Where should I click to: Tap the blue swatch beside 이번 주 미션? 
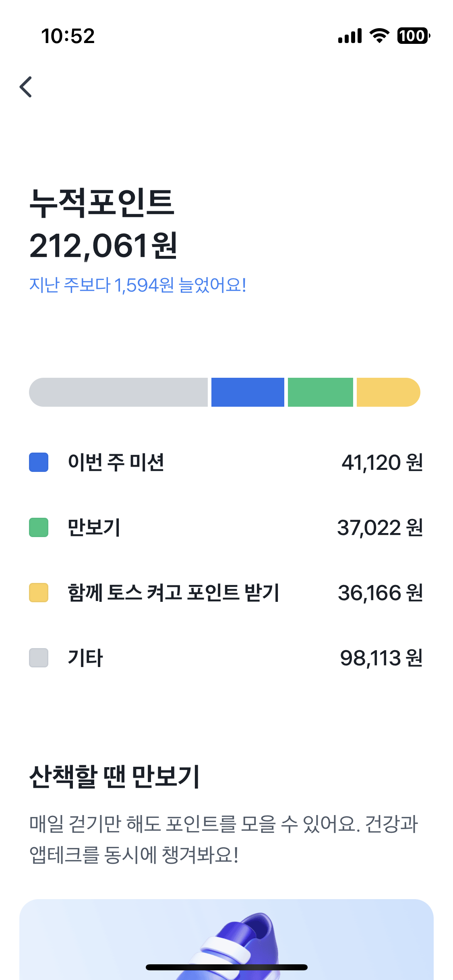click(39, 462)
